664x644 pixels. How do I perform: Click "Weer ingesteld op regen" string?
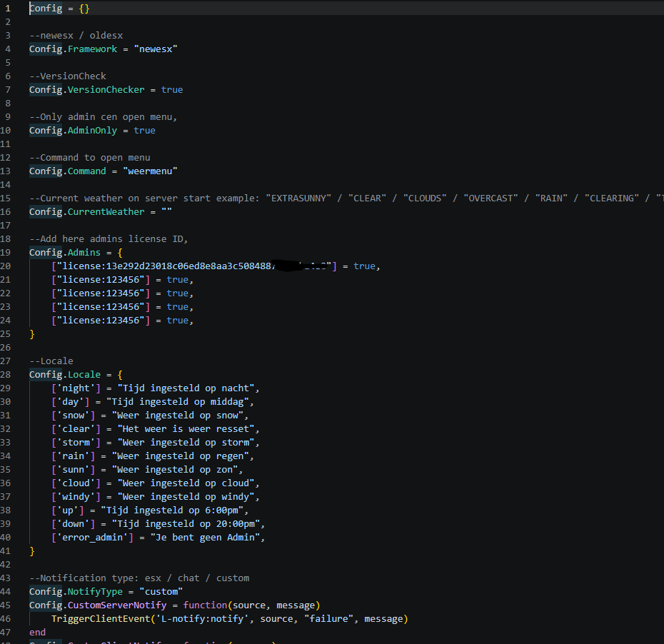coord(181,456)
